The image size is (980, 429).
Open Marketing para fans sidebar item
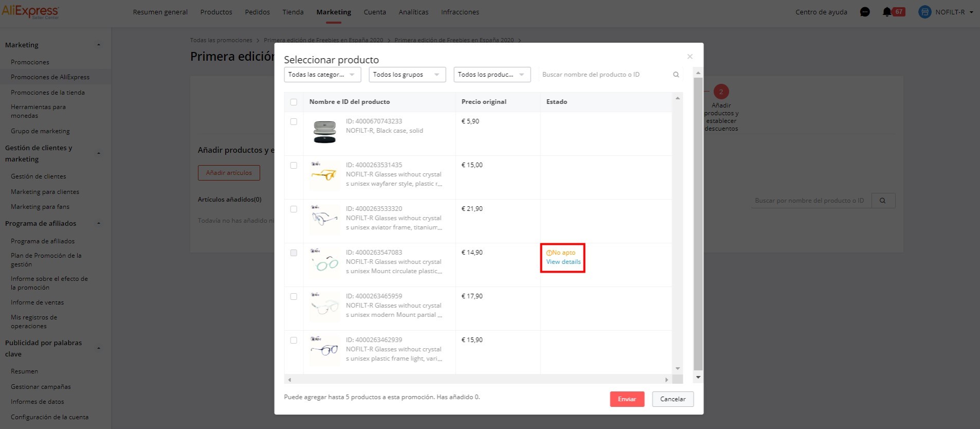40,207
